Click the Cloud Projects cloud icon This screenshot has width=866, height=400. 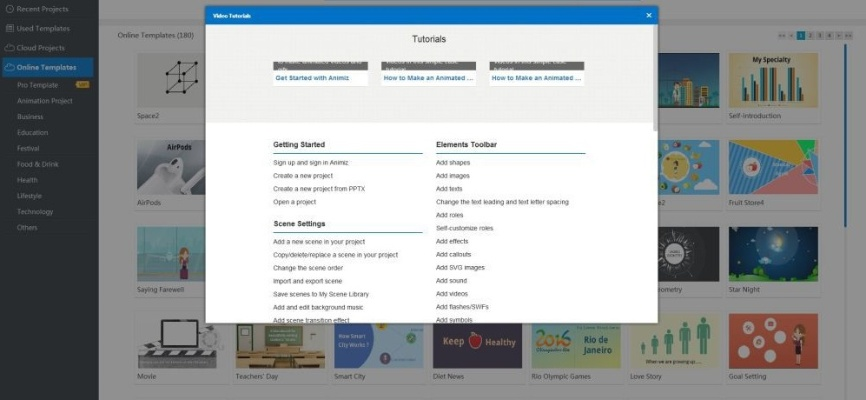coord(9,48)
